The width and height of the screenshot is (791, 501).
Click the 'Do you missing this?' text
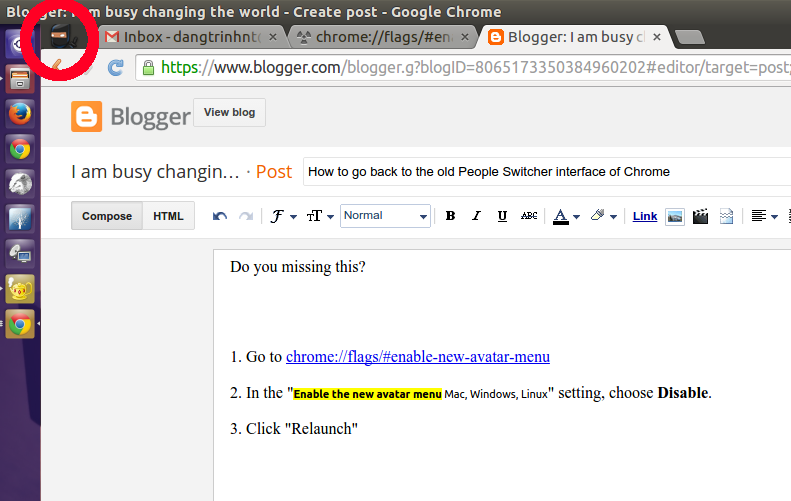click(298, 267)
